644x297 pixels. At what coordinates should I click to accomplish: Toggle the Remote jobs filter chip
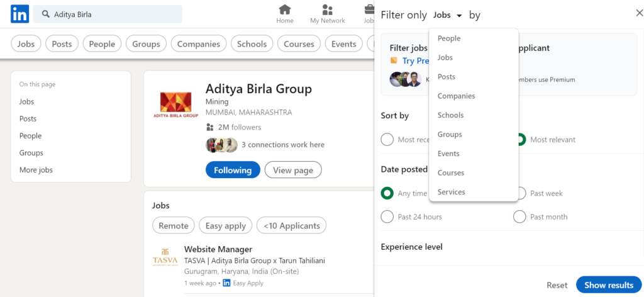174,225
